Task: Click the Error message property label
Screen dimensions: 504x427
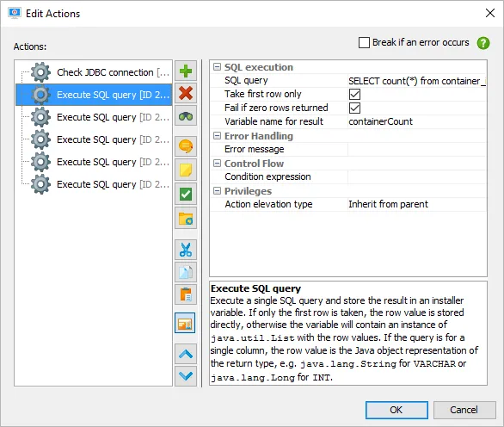Action: [x=255, y=149]
